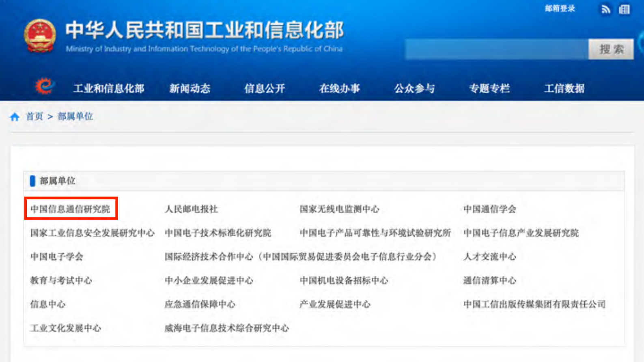Click the 搜索 button
The image size is (644, 362).
point(611,50)
